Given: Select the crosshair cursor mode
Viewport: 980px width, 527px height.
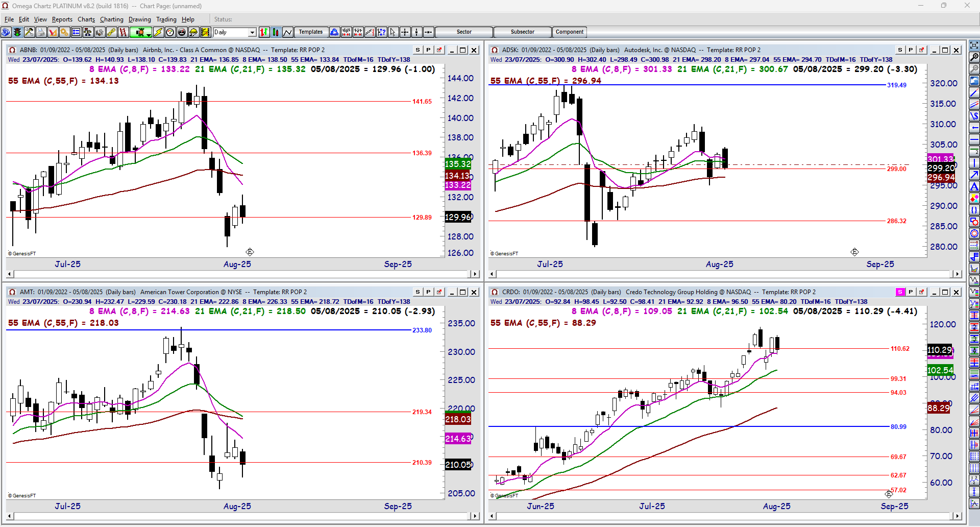Looking at the screenshot, I should [405, 32].
